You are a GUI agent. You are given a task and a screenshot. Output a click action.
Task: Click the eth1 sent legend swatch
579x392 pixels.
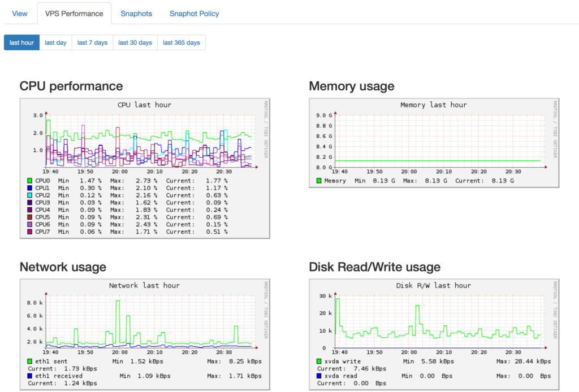coord(29,361)
